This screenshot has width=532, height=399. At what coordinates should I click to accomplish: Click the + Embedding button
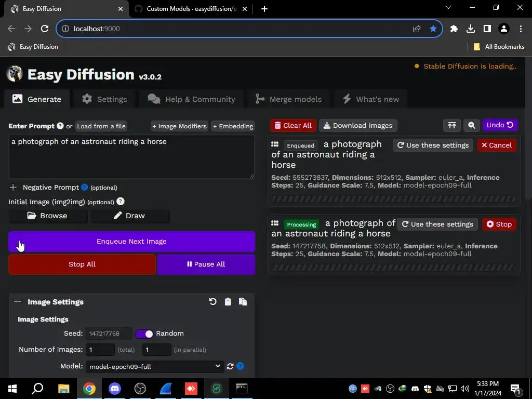tap(233, 126)
